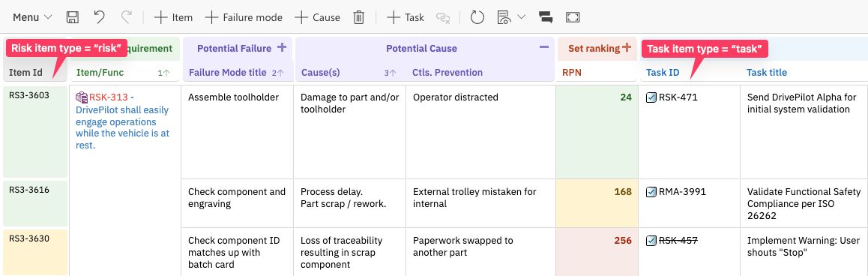This screenshot has width=868, height=276.
Task: Click the unlink chain icon
Action: [443, 18]
